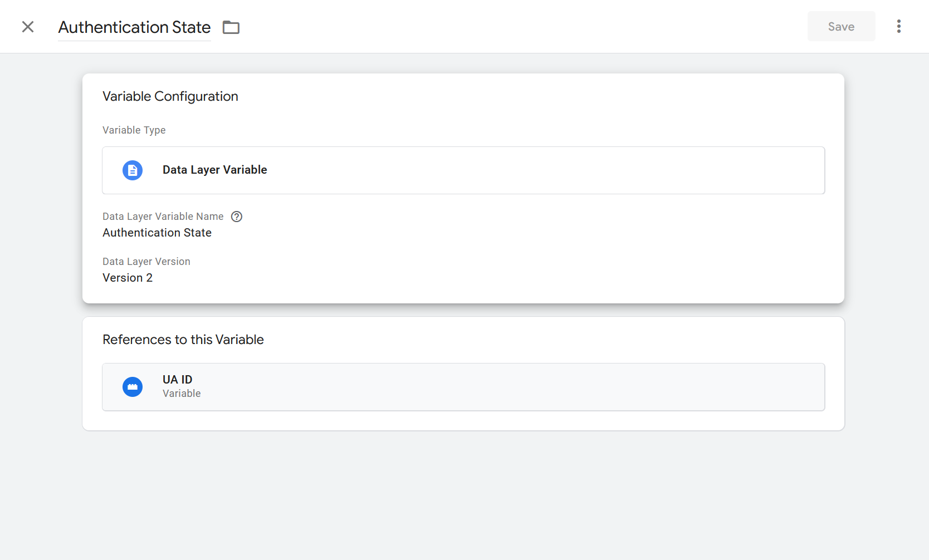Click the "Version 2" data layer value
The image size is (929, 560).
(128, 278)
